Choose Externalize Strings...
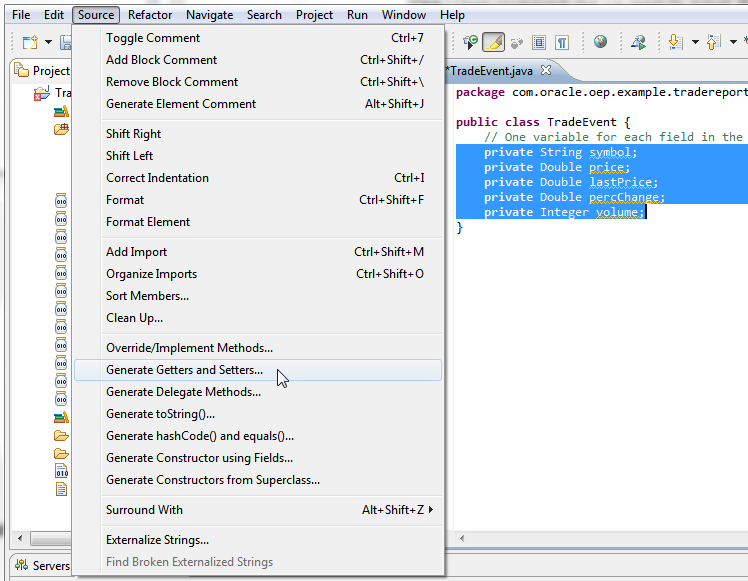This screenshot has width=748, height=581. pos(258,540)
